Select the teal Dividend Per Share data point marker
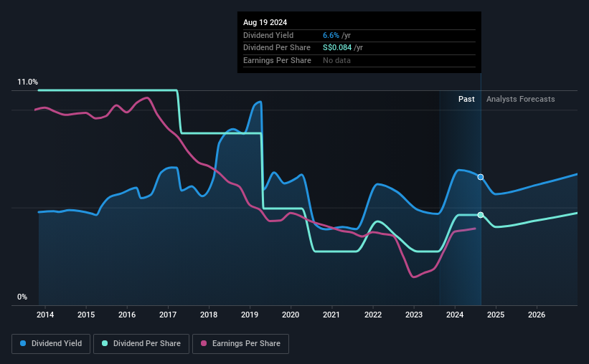This screenshot has width=589, height=364. point(481,215)
